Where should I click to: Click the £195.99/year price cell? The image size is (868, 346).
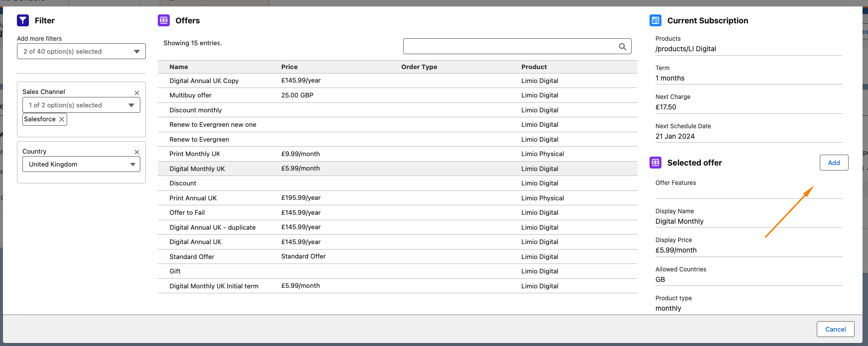(x=301, y=198)
